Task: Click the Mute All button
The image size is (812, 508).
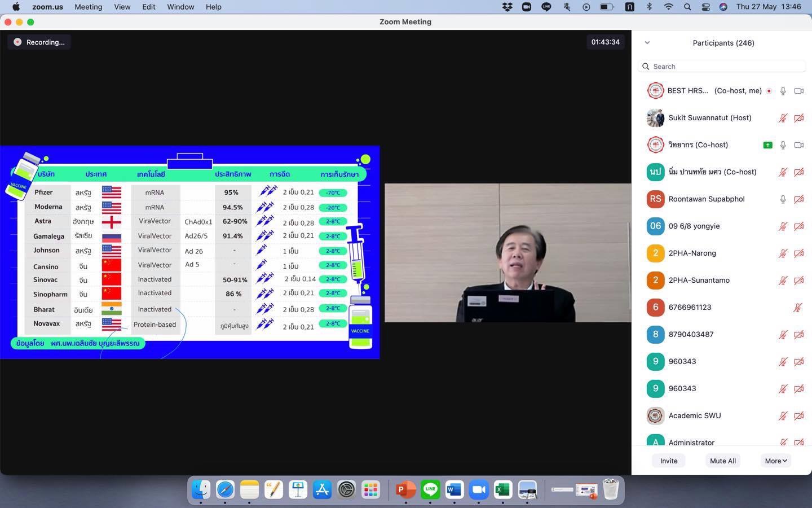Action: point(722,461)
